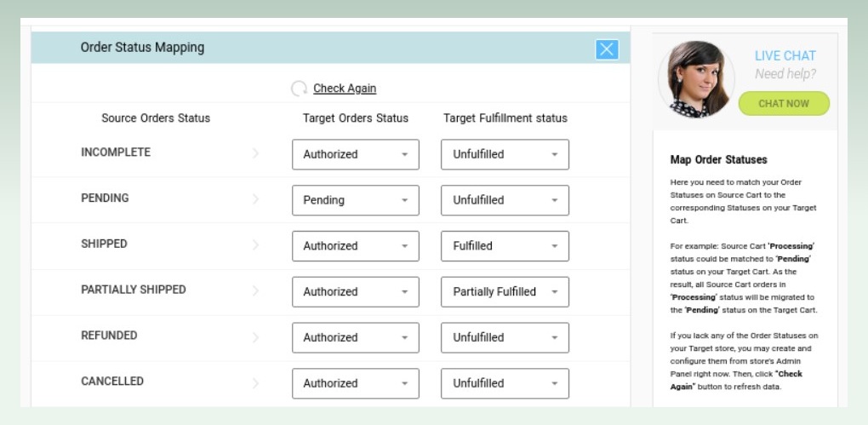Click the Check Again link
868x425 pixels.
pos(345,88)
